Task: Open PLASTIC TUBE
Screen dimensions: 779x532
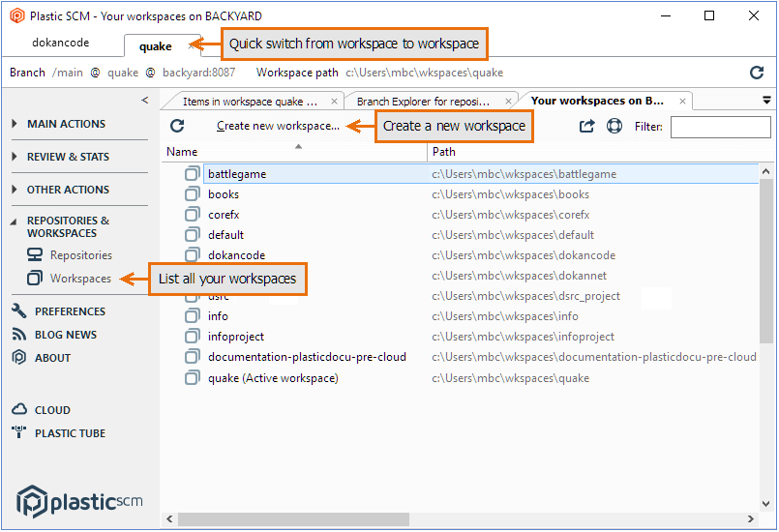Action: tap(70, 433)
